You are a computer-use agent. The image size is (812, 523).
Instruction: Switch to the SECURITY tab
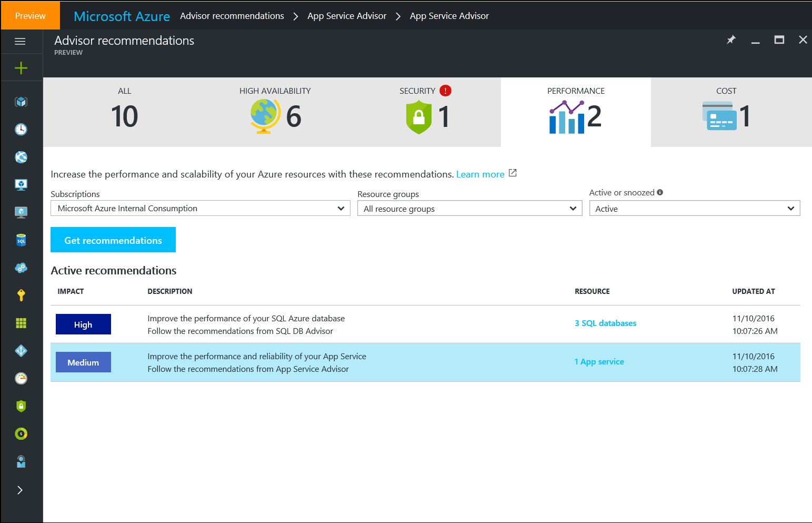[x=425, y=112]
